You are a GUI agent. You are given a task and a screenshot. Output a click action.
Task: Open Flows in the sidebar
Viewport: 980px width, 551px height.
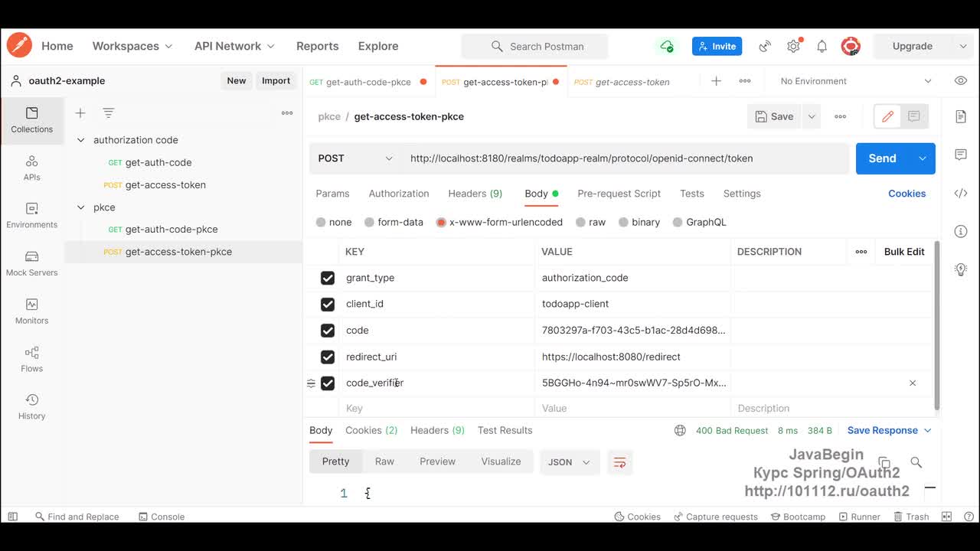(31, 360)
